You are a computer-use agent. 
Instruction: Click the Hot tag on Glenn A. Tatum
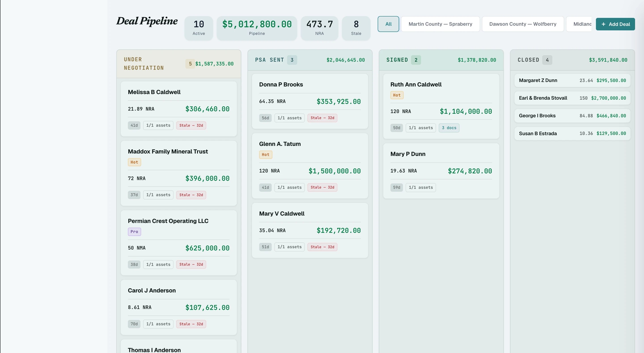tap(265, 155)
